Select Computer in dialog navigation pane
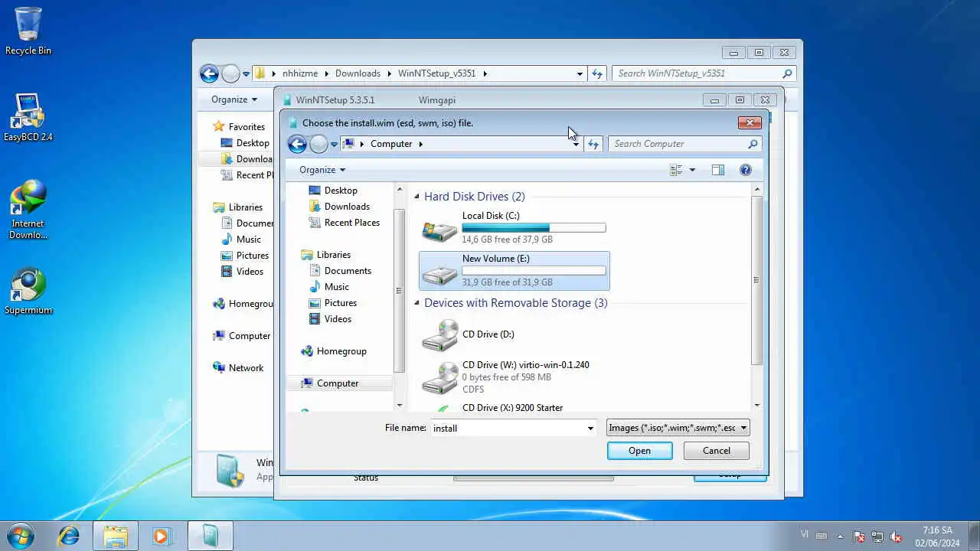The width and height of the screenshot is (980, 551). click(x=338, y=383)
